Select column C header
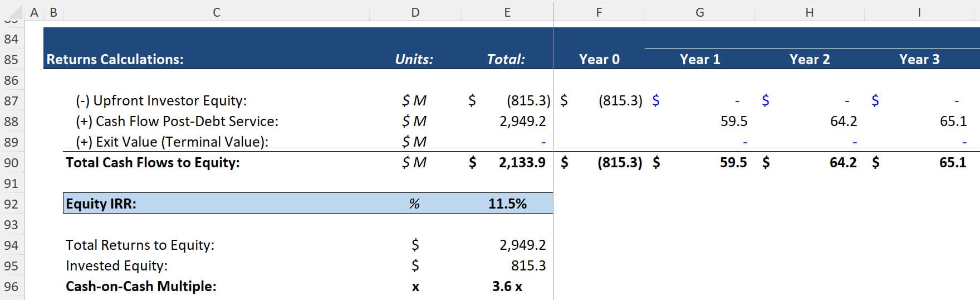The height and width of the screenshot is (300, 980). [217, 12]
